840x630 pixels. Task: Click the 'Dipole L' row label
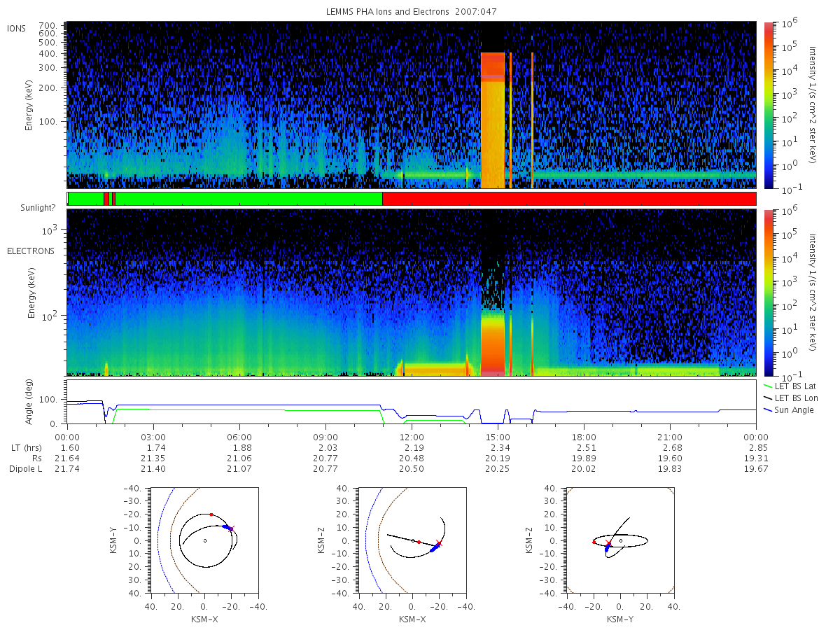24,468
